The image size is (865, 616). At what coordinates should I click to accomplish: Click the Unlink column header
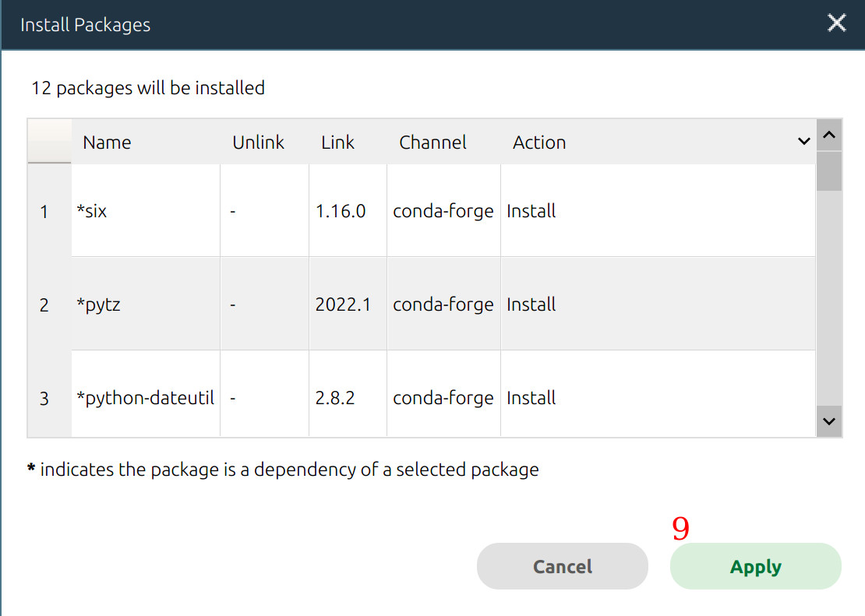point(258,143)
